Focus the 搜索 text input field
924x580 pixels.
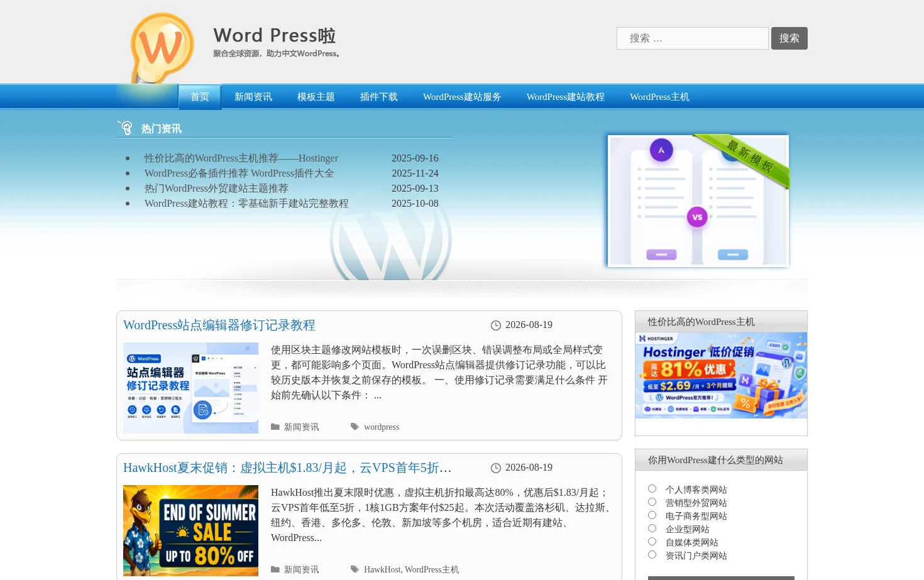tap(693, 38)
